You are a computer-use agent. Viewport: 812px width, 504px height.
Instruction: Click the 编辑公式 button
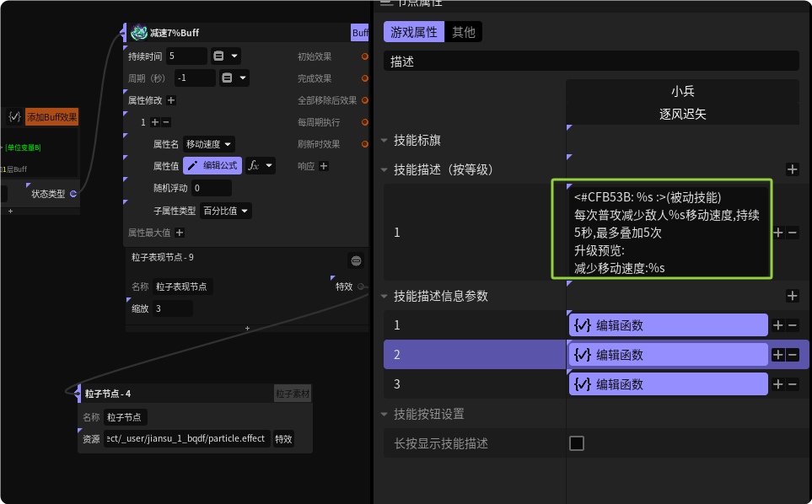tap(213, 166)
